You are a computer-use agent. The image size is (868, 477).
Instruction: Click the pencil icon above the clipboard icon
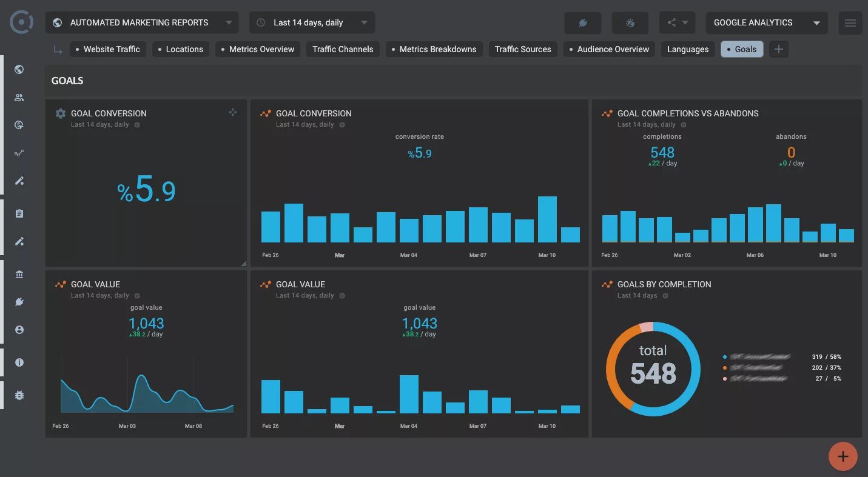click(19, 181)
